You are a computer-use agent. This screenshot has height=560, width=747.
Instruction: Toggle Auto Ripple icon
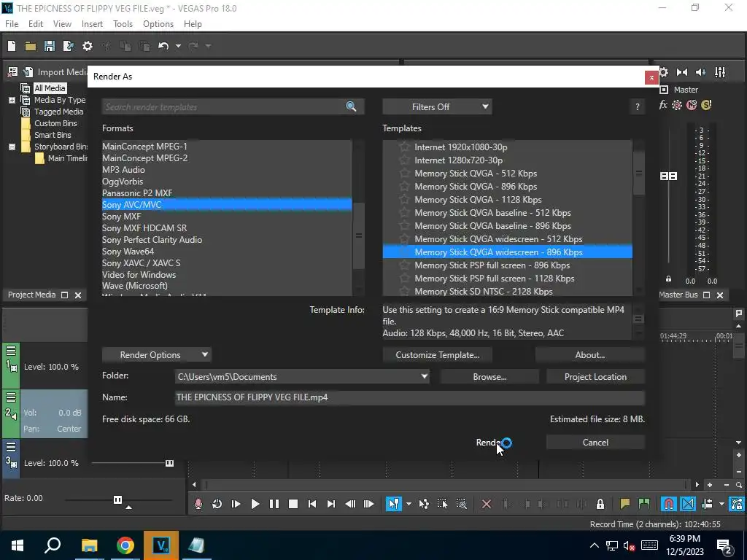[x=707, y=504]
